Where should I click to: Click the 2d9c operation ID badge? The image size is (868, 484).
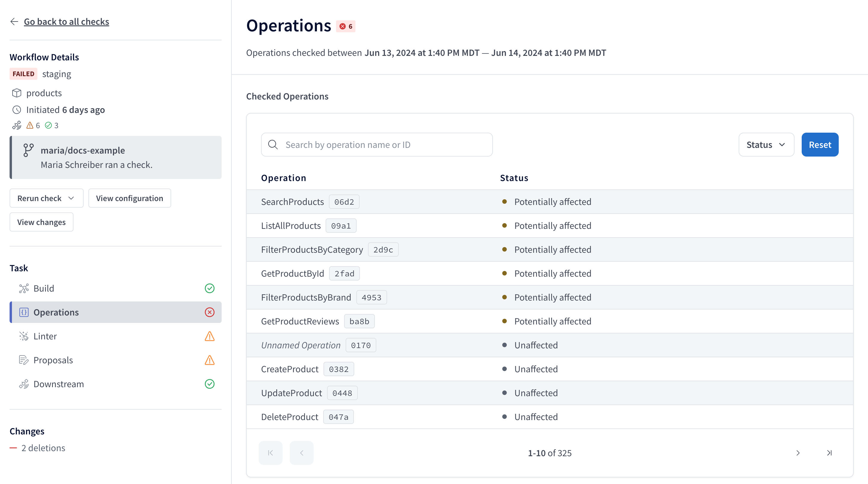click(x=383, y=250)
